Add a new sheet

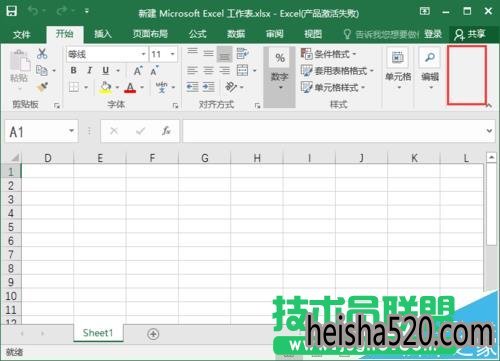coord(153,334)
